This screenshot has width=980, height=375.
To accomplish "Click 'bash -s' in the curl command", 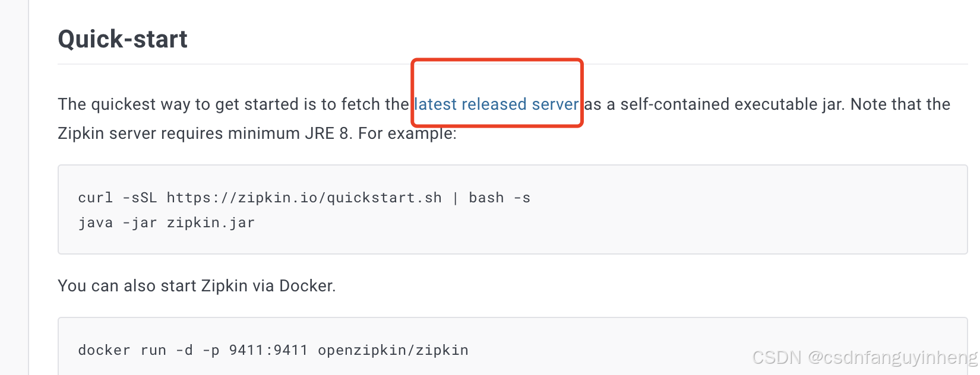I will [x=499, y=198].
